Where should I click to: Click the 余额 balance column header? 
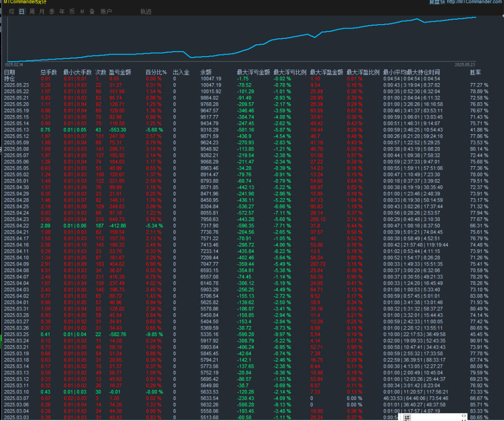point(205,72)
